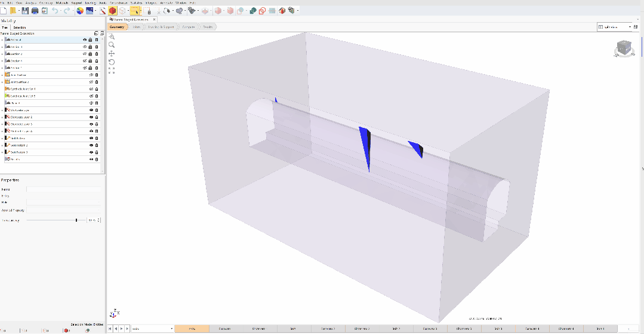Switch to the Selection tab in Visibility panel
Image resolution: width=644 pixels, height=334 pixels.
(x=20, y=27)
